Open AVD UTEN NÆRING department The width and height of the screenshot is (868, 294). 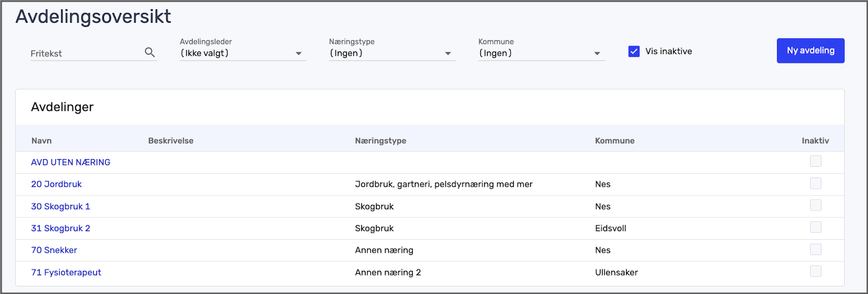click(x=70, y=162)
